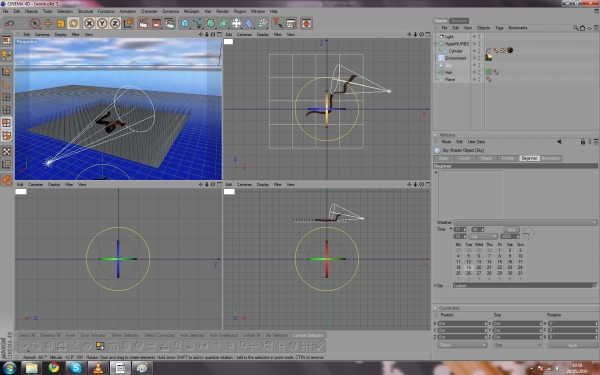This screenshot has height=375, width=600.
Task: Click the Hide Selected button
Action: click(192, 335)
